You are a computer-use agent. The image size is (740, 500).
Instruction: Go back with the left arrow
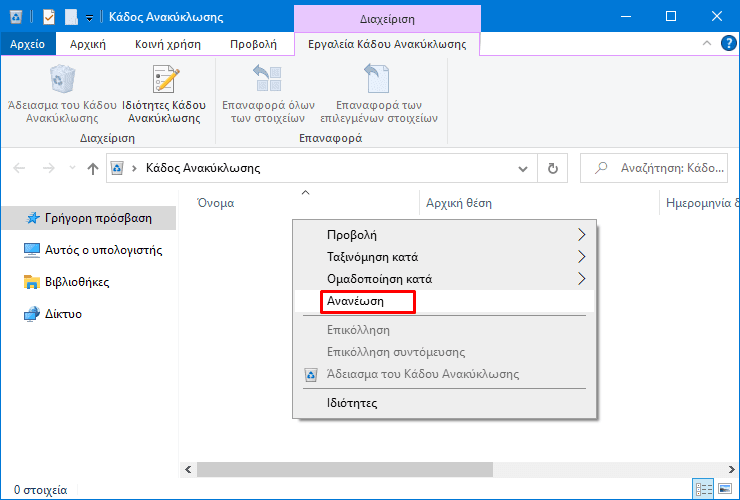(19, 168)
